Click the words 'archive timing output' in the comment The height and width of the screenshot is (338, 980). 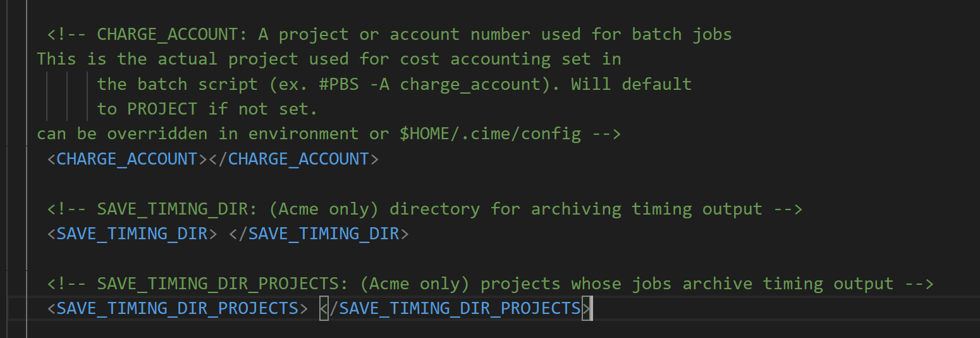788,284
